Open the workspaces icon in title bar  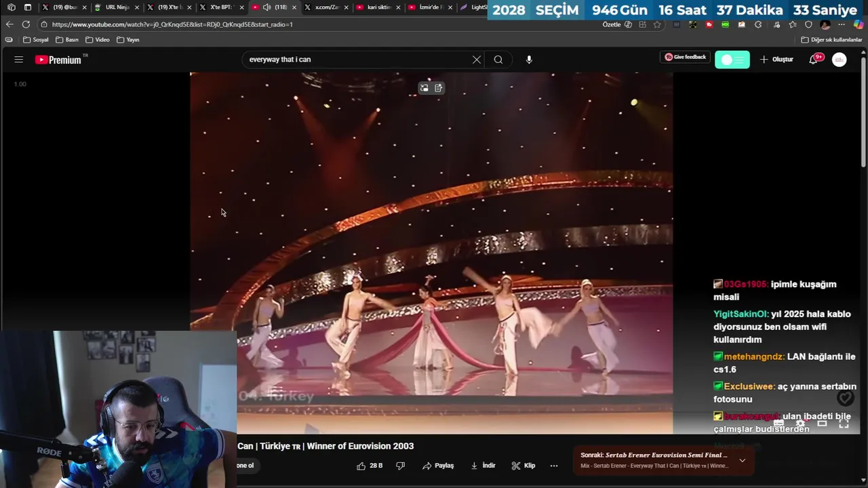click(12, 7)
